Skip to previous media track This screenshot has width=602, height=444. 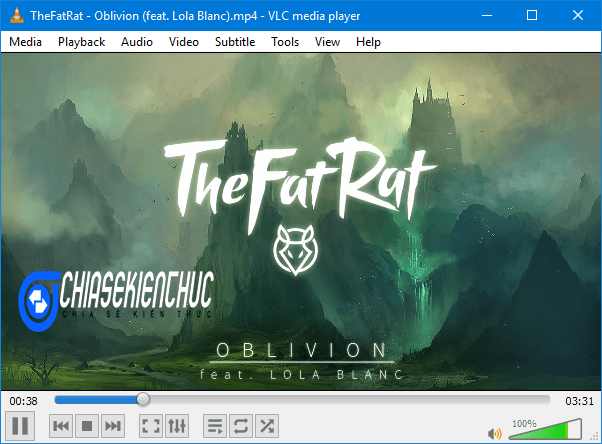coord(61,426)
